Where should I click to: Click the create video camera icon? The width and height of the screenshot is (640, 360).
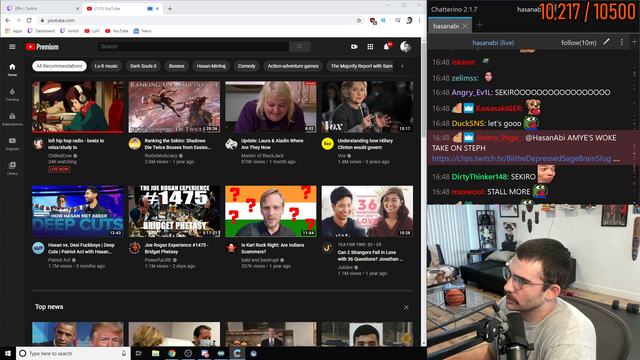pos(354,47)
